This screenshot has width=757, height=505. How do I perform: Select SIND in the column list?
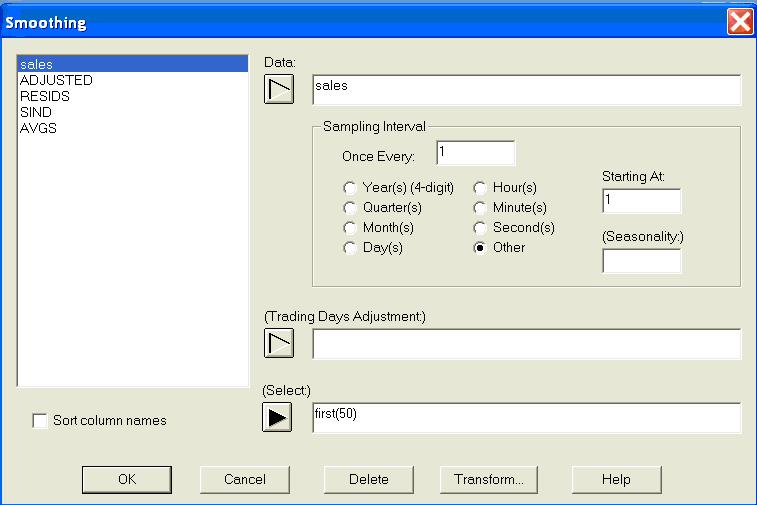click(x=133, y=112)
